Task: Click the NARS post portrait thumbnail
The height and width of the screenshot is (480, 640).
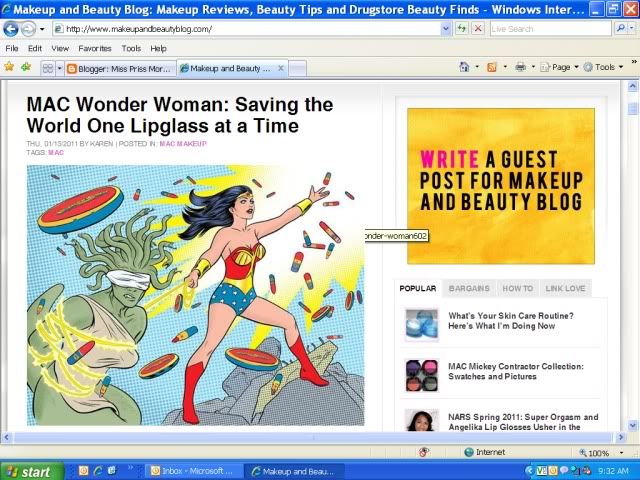Action: 422,421
